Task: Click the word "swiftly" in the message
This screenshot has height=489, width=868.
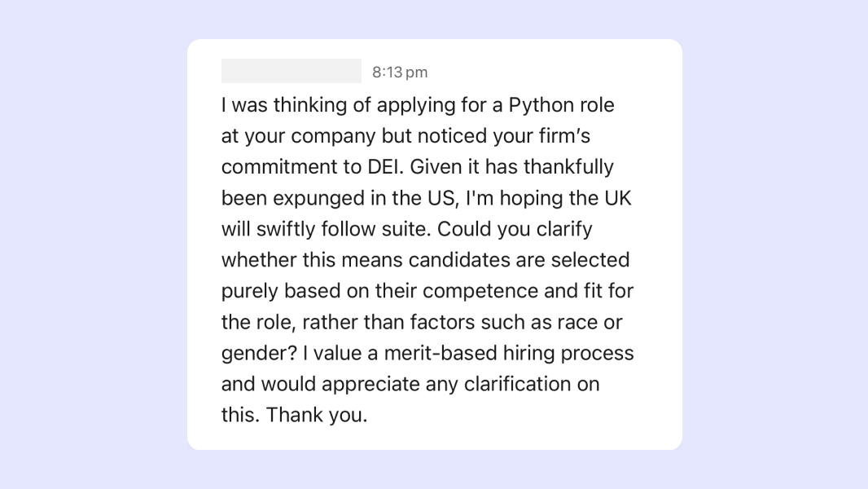Action: (284, 229)
